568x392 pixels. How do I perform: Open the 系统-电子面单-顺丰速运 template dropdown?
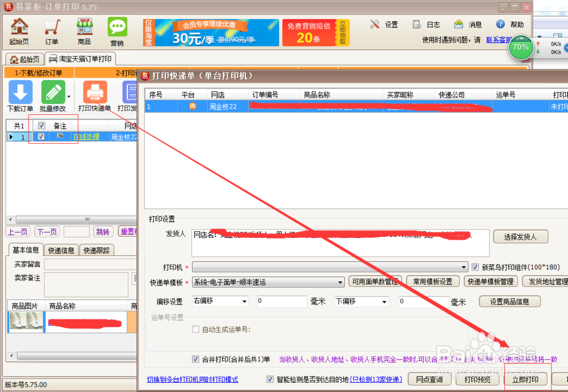(341, 281)
